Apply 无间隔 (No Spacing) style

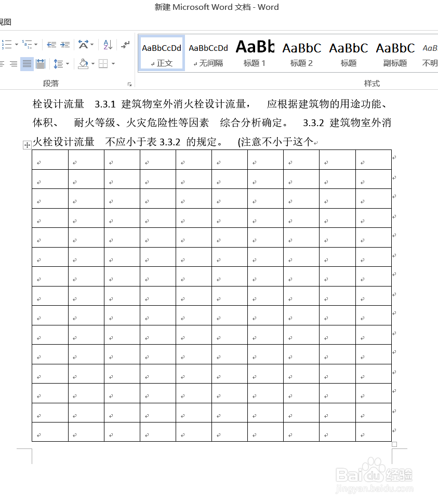(208, 53)
